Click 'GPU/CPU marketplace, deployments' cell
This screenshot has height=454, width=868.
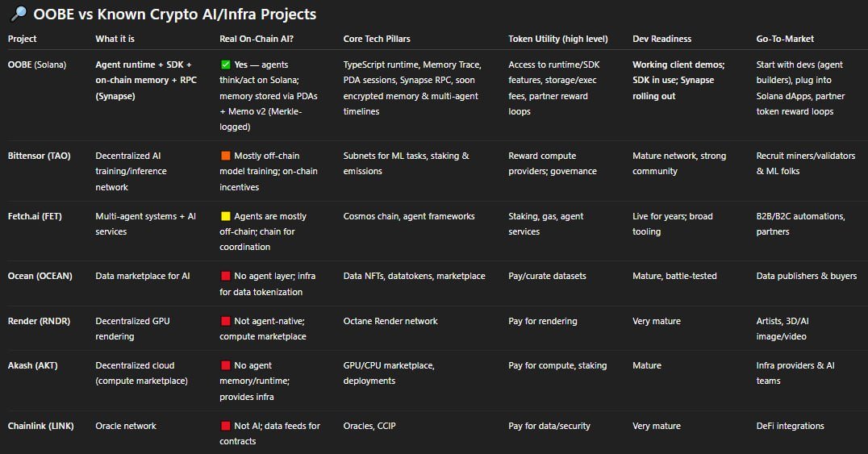click(389, 373)
